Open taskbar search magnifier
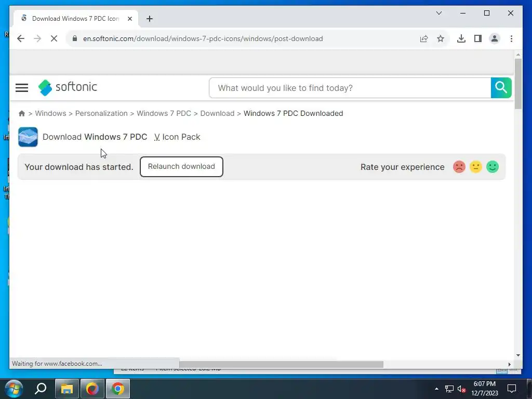532x399 pixels. (x=41, y=389)
